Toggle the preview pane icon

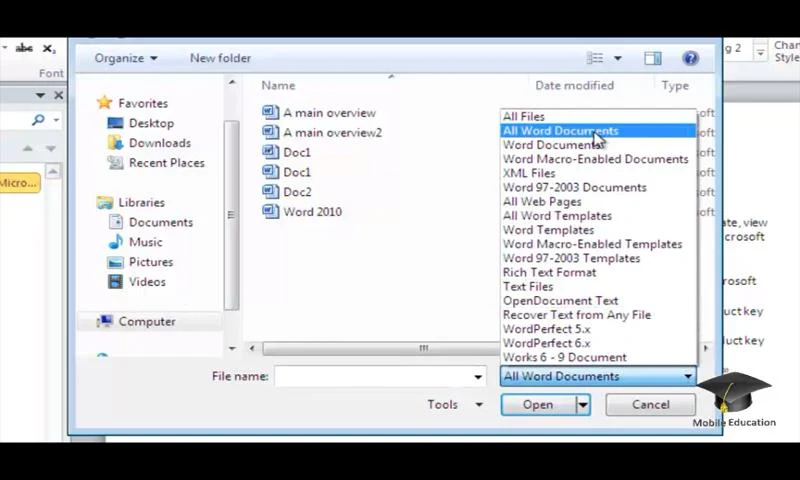(653, 58)
